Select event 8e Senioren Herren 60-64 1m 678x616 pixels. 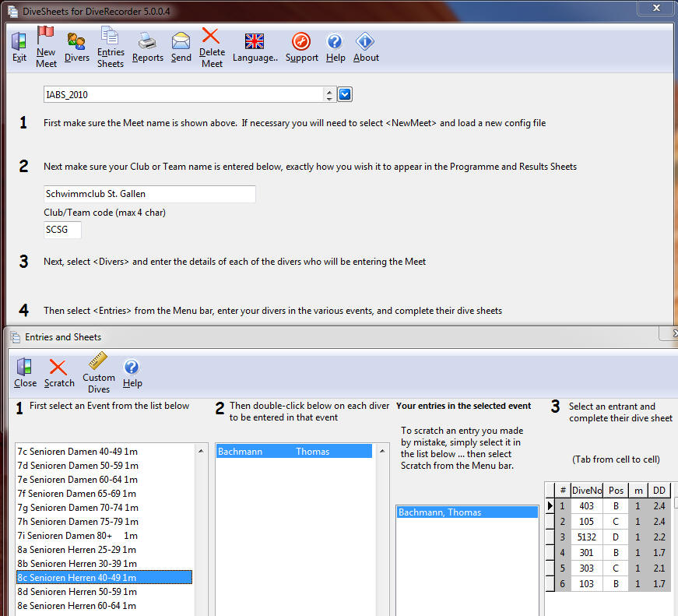104,606
